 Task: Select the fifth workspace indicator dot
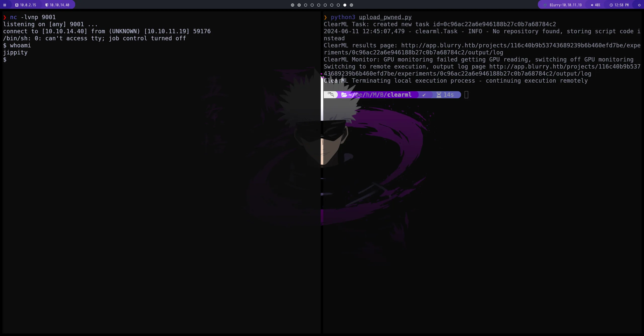[319, 5]
